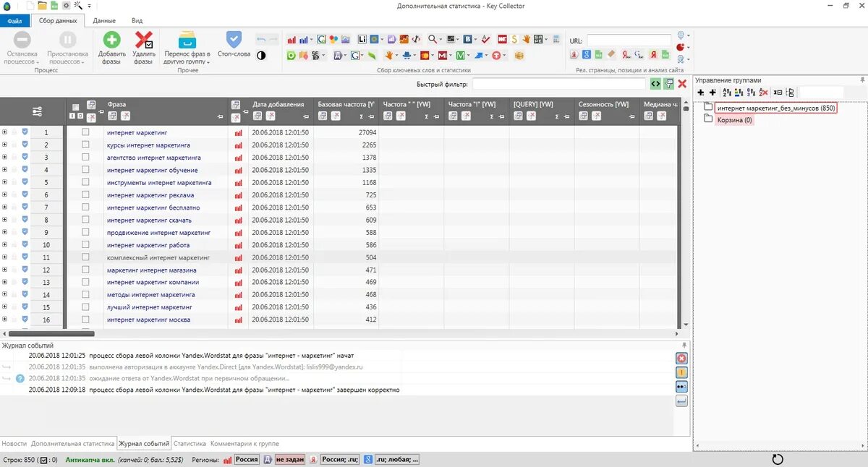Screen dimensions: 868x467
Task: Click the 'не задан' Direct region button
Action: coord(289,460)
